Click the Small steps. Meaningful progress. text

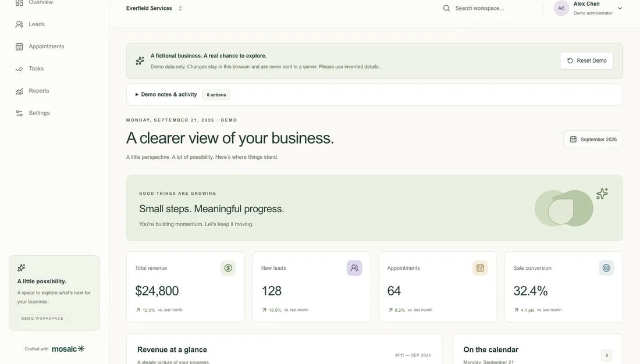click(x=211, y=209)
